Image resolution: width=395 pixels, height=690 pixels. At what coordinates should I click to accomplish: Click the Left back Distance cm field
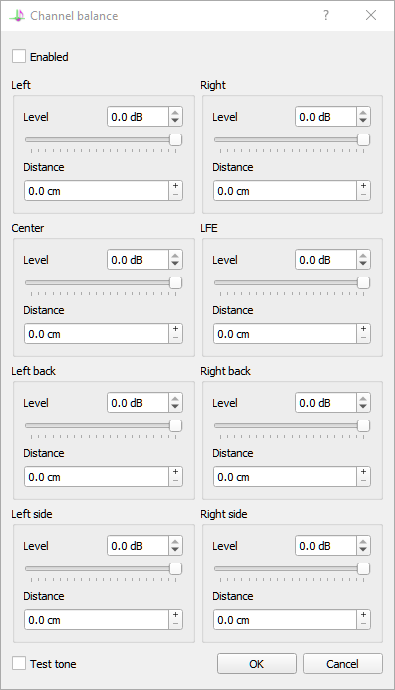coord(96,477)
